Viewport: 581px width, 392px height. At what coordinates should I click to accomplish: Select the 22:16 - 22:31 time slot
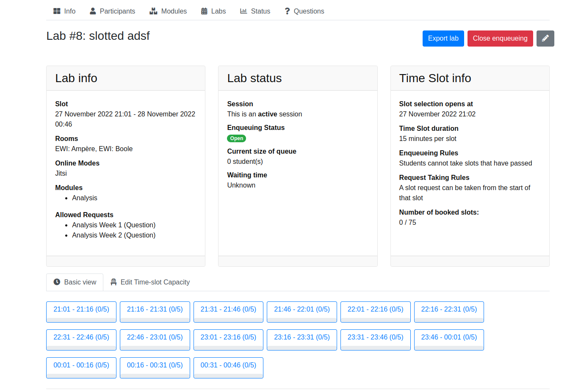pos(449,312)
